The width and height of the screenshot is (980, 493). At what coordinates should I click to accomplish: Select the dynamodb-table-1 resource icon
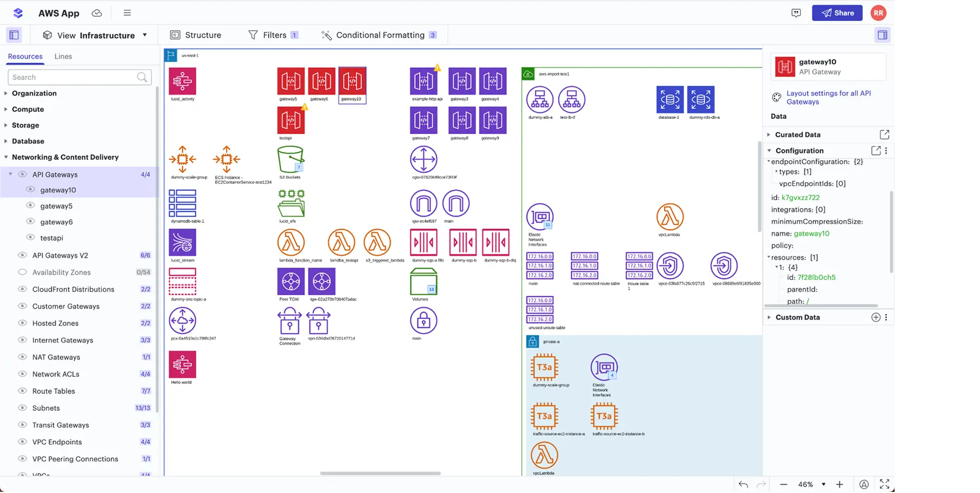(x=182, y=203)
